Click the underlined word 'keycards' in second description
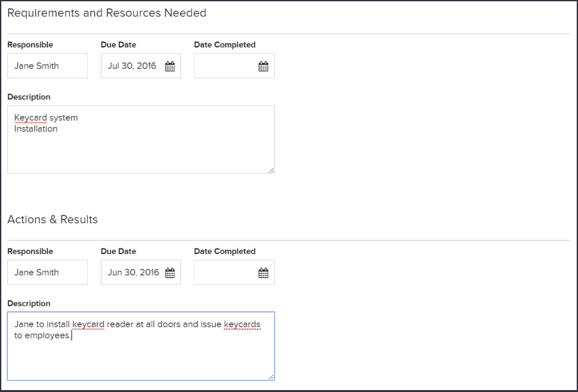 click(x=242, y=324)
